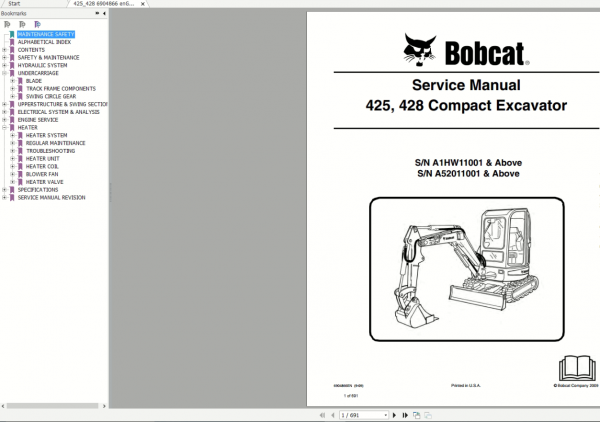This screenshot has height=422, width=600.
Task: Expand the TROUBLESHOOTING bookmark
Action: [13, 151]
